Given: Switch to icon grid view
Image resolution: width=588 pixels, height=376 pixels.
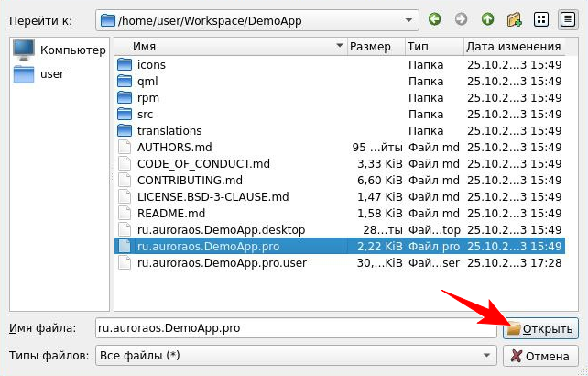Looking at the screenshot, I should pos(541,18).
